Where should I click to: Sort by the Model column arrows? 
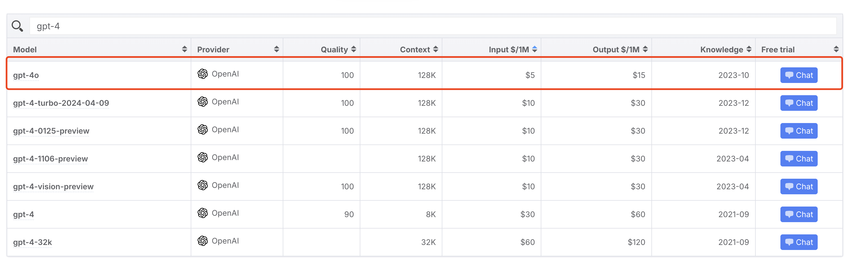click(x=184, y=49)
